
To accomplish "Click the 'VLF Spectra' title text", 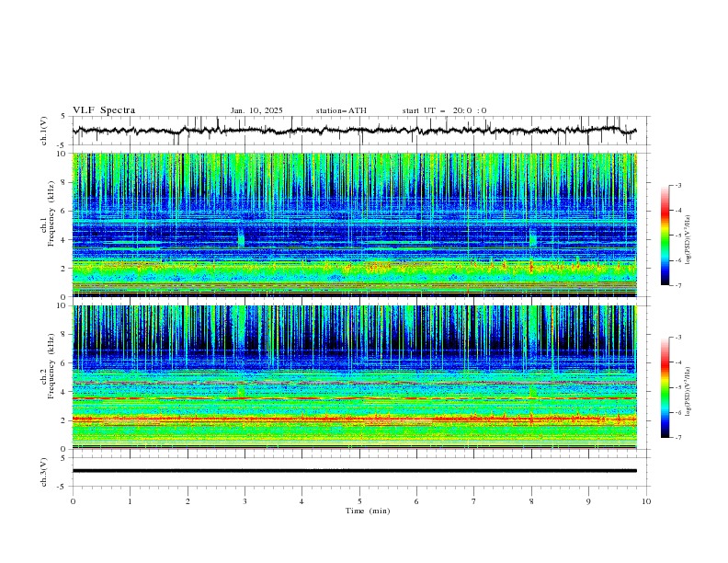I will 104,110.
